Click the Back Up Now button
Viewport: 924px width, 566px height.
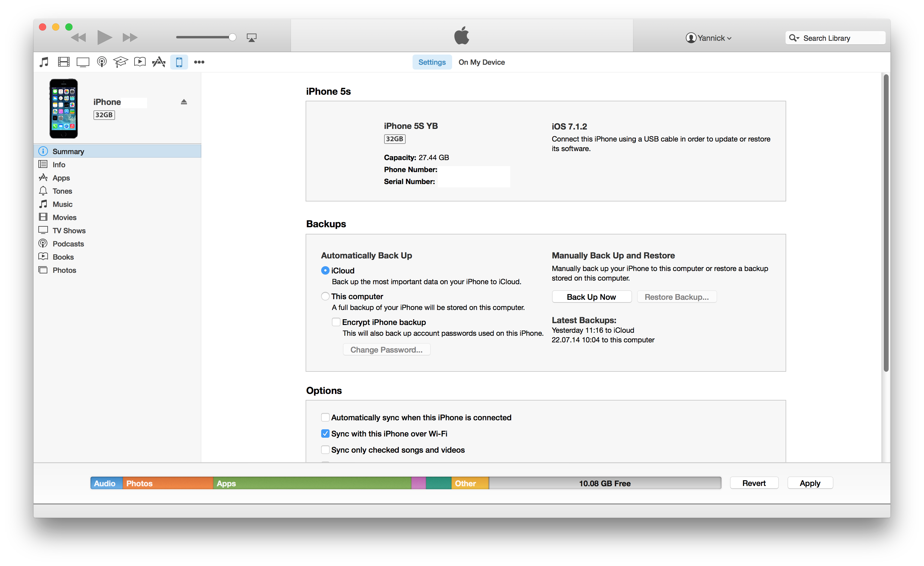591,296
